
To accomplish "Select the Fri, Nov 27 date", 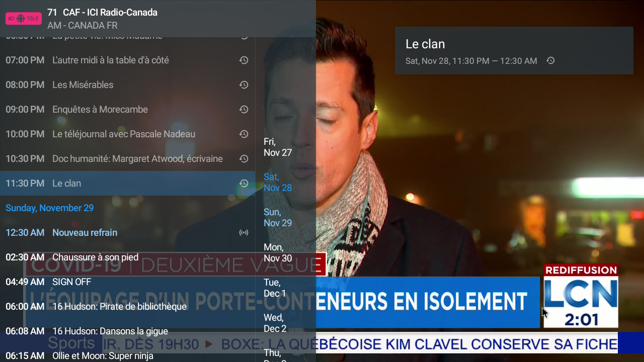I will click(x=278, y=147).
